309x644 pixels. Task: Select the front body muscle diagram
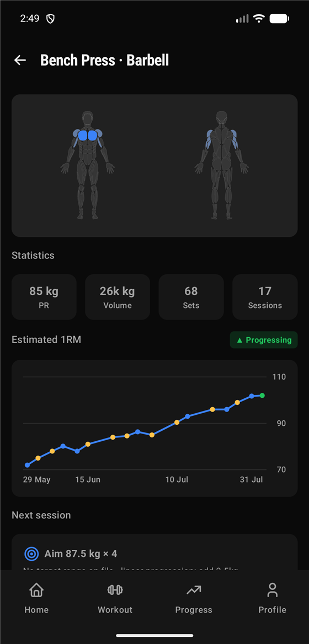tap(87, 165)
